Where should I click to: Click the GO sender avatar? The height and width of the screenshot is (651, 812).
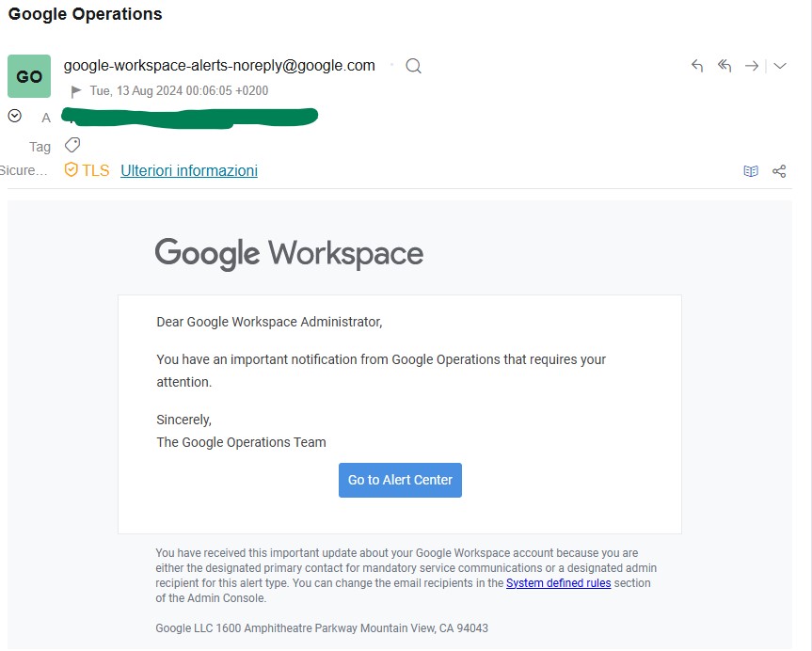[x=29, y=76]
